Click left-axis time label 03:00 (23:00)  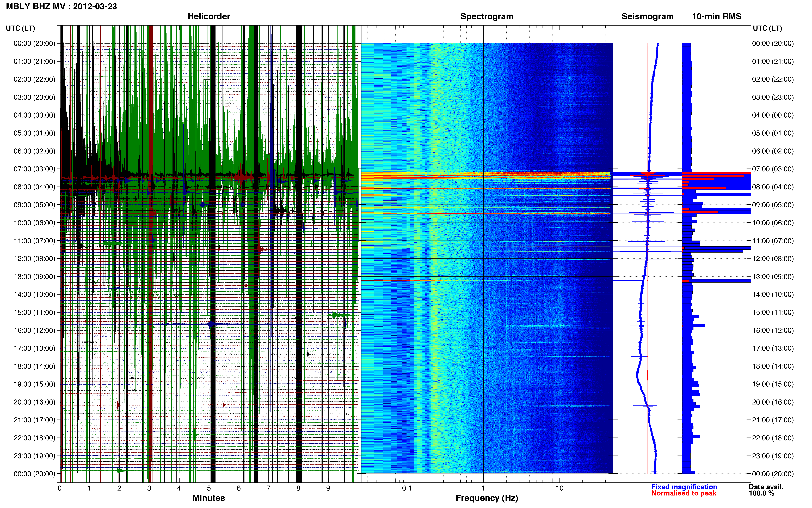pyautogui.click(x=34, y=97)
